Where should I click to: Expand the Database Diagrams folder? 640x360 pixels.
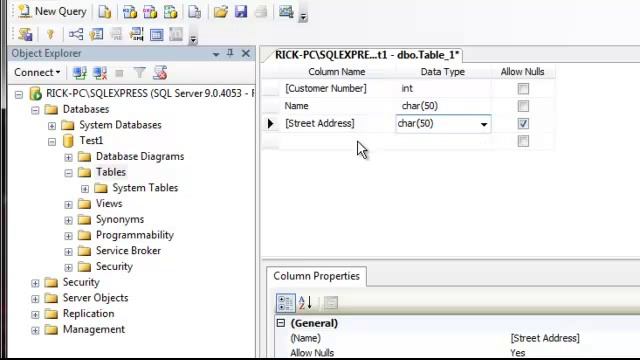(68, 157)
